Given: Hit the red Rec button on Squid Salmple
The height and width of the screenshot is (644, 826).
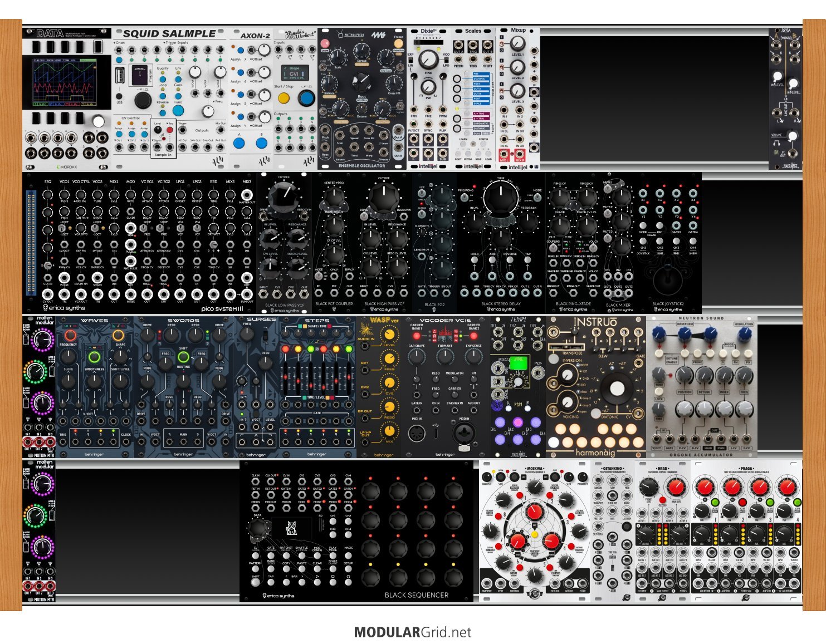Looking at the screenshot, I should coord(169,129).
